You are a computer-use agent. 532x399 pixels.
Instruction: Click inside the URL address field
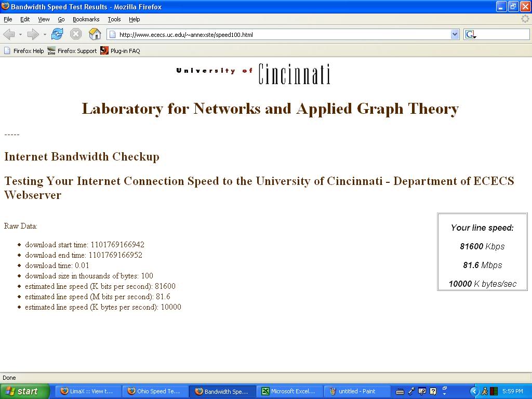pos(281,35)
